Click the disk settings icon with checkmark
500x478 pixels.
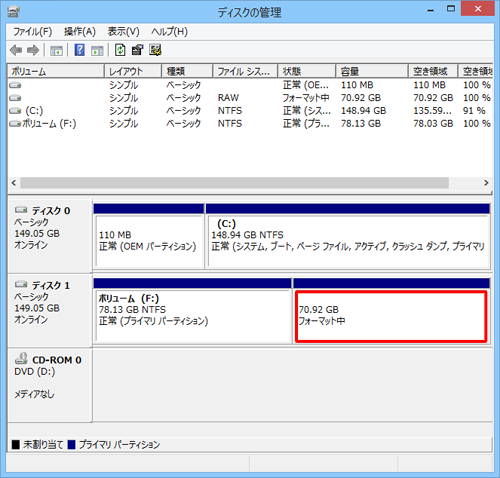click(155, 50)
